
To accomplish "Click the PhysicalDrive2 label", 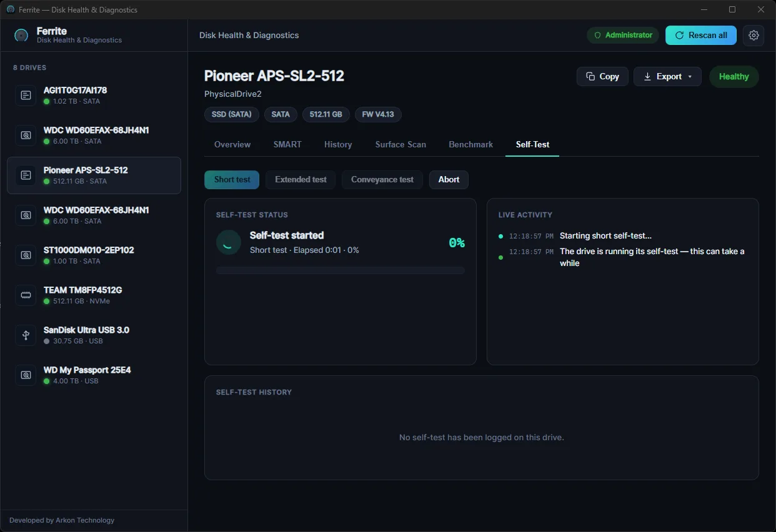I will coord(233,94).
